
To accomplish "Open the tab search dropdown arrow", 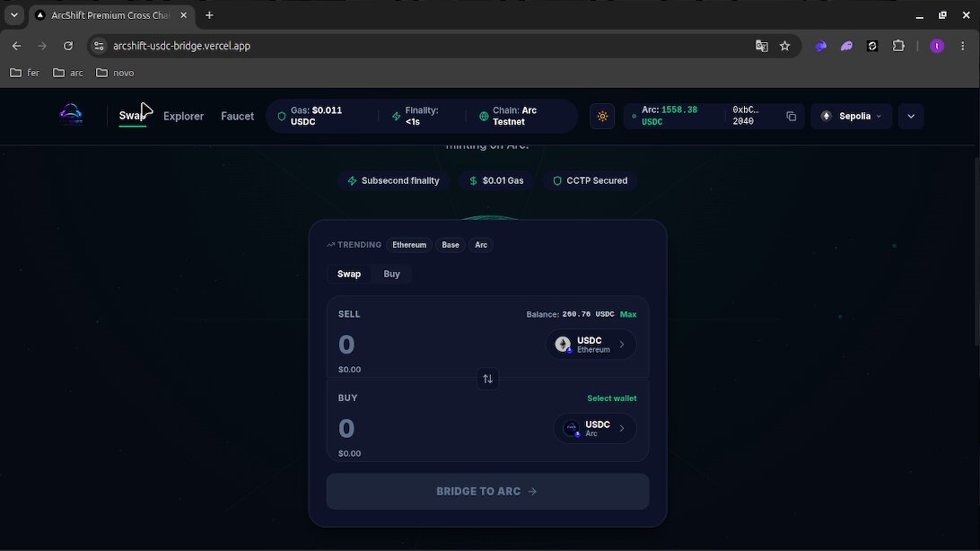I will point(13,15).
